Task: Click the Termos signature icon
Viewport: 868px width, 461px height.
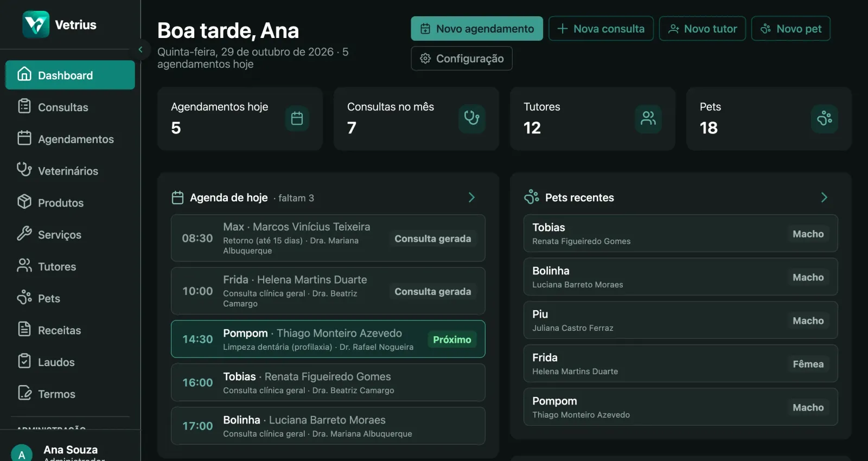Action: pos(24,393)
